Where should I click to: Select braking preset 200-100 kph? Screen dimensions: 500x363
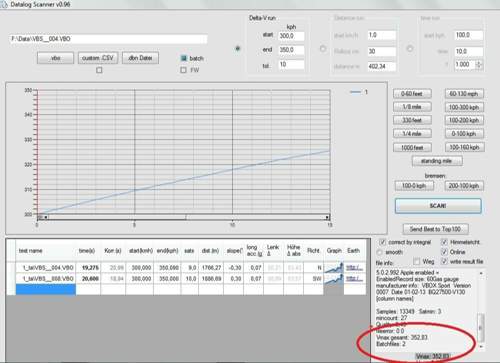pos(464,186)
